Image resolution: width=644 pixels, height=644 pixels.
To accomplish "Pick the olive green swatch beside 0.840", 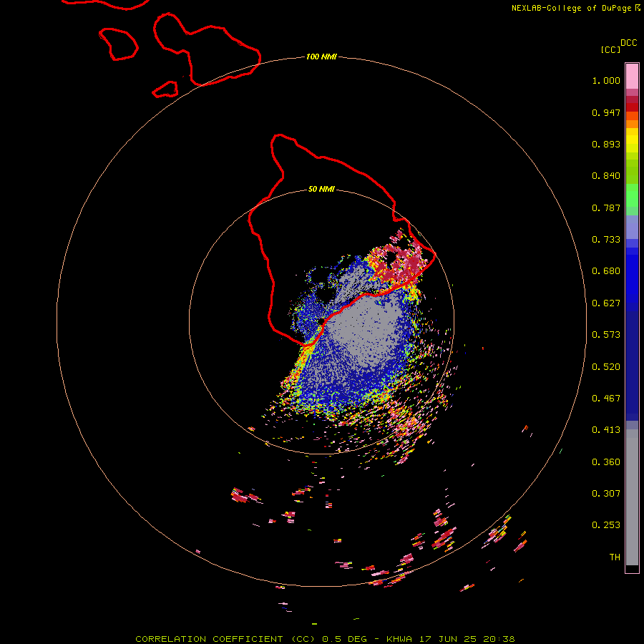I will pos(632,175).
